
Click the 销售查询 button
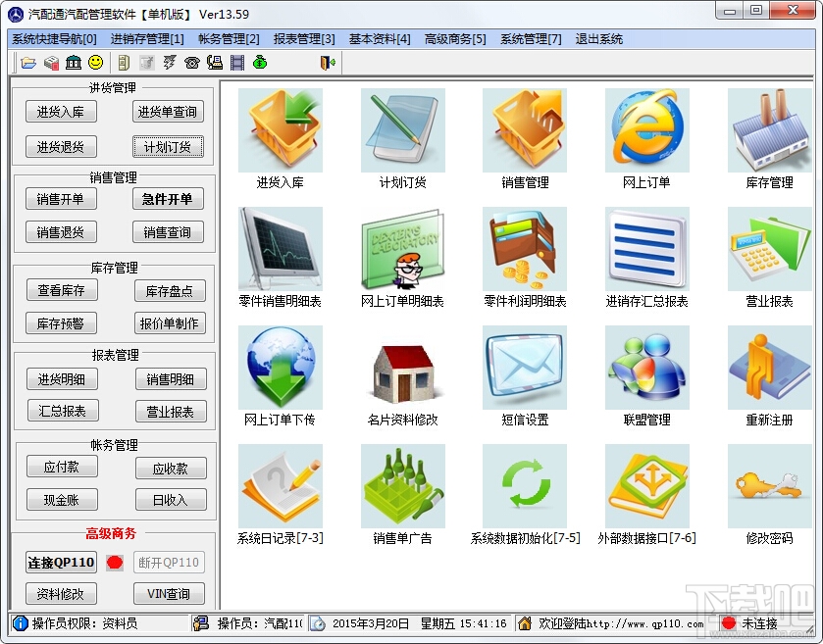coord(168,232)
